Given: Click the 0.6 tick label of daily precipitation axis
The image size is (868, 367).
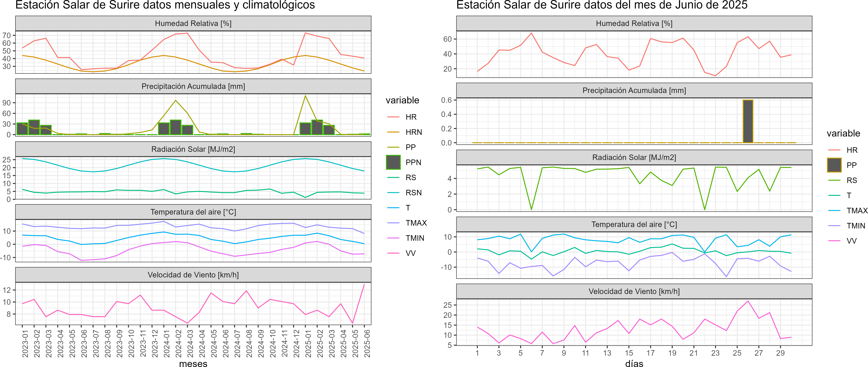Looking at the screenshot, I should click(447, 100).
